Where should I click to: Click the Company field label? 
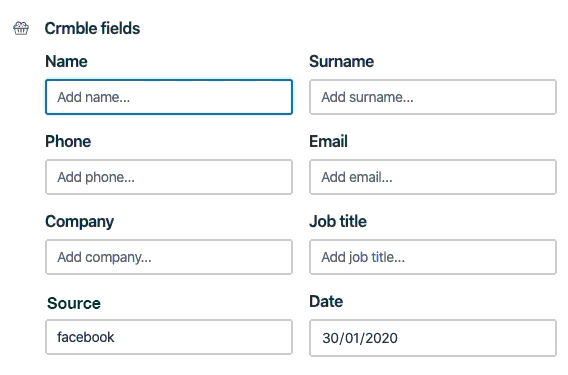(80, 222)
